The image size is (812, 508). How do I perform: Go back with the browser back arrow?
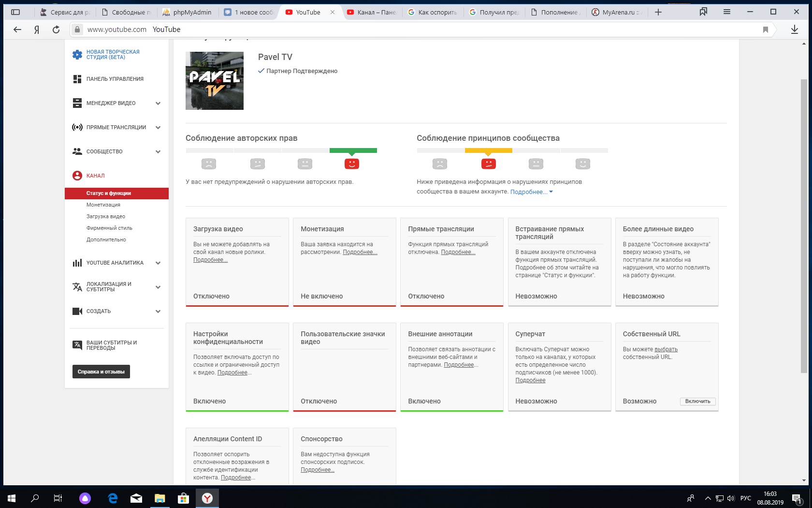(x=17, y=30)
